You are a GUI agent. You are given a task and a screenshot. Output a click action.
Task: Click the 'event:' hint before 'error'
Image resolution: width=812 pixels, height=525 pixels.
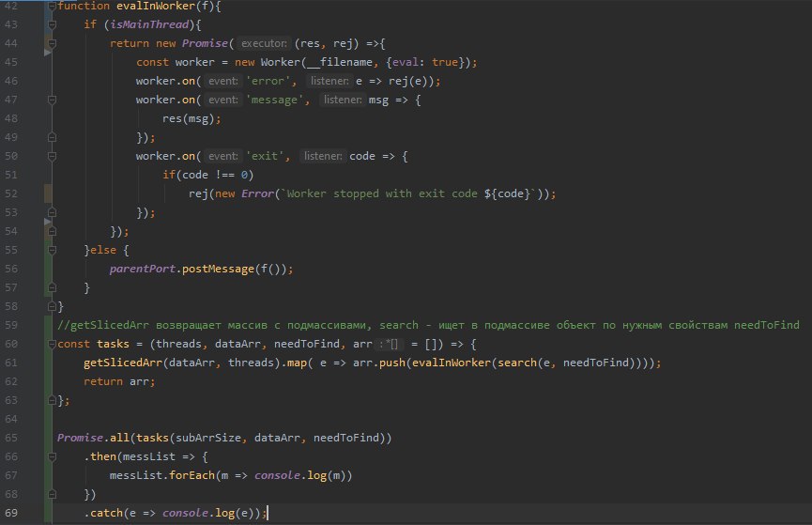click(x=223, y=81)
